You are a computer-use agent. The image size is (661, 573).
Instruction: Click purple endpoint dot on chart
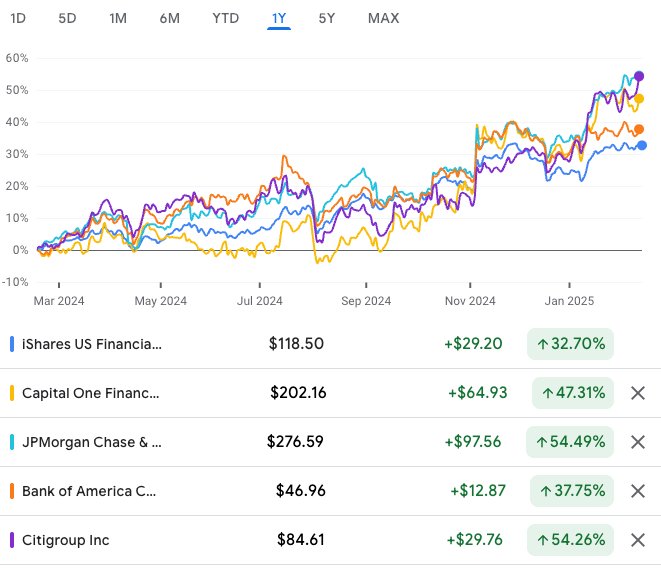639,76
